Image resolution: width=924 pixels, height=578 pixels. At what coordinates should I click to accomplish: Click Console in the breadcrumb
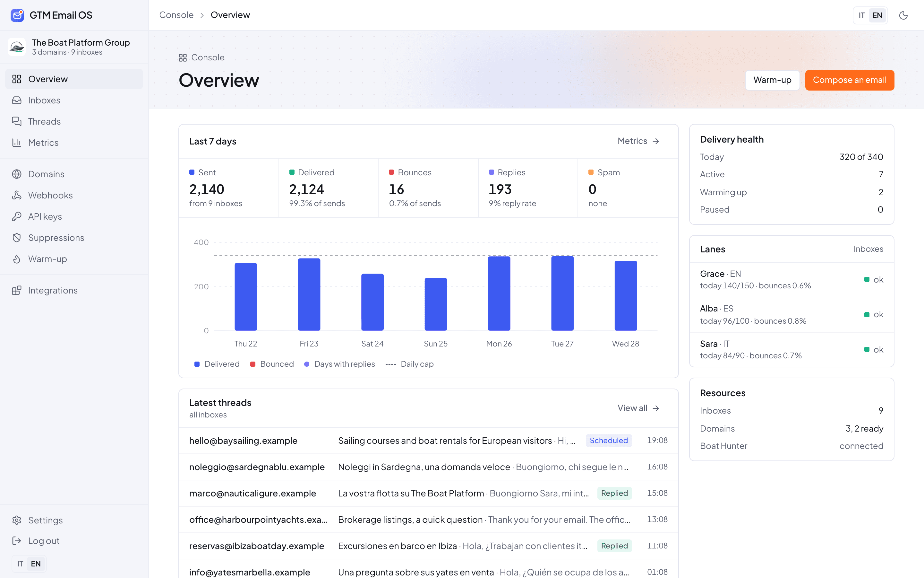176,15
